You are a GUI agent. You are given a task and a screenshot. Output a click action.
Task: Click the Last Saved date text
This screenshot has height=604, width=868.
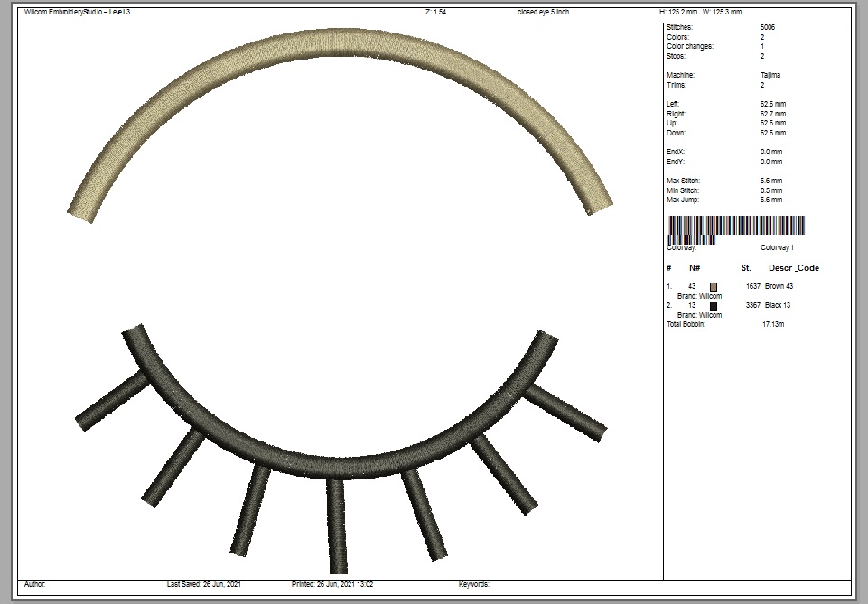click(204, 584)
